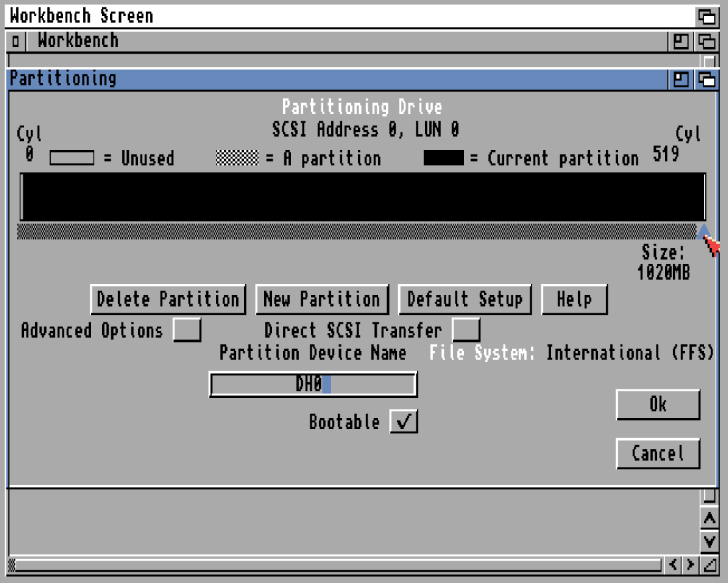
Task: Enable the Advanced Options checkbox
Action: coord(187,329)
